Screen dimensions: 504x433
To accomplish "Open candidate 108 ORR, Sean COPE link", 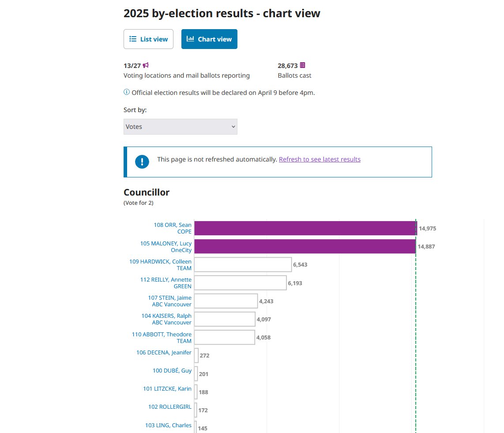I will click(x=173, y=228).
